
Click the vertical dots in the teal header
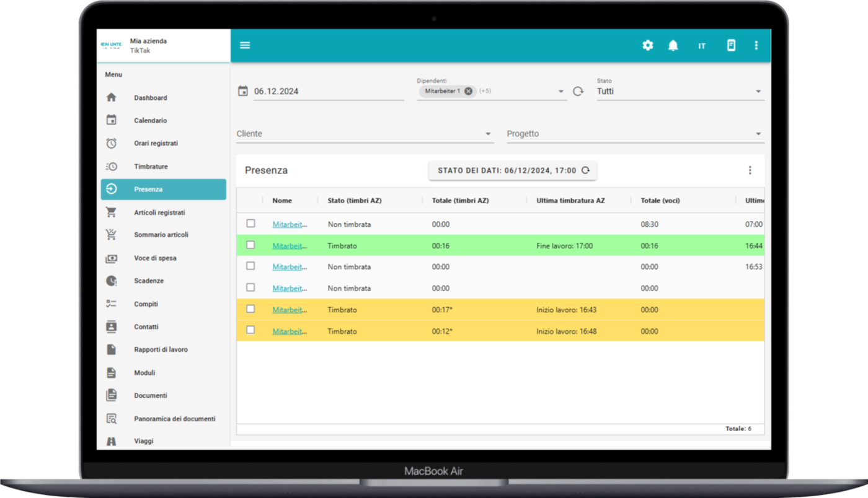(x=756, y=45)
